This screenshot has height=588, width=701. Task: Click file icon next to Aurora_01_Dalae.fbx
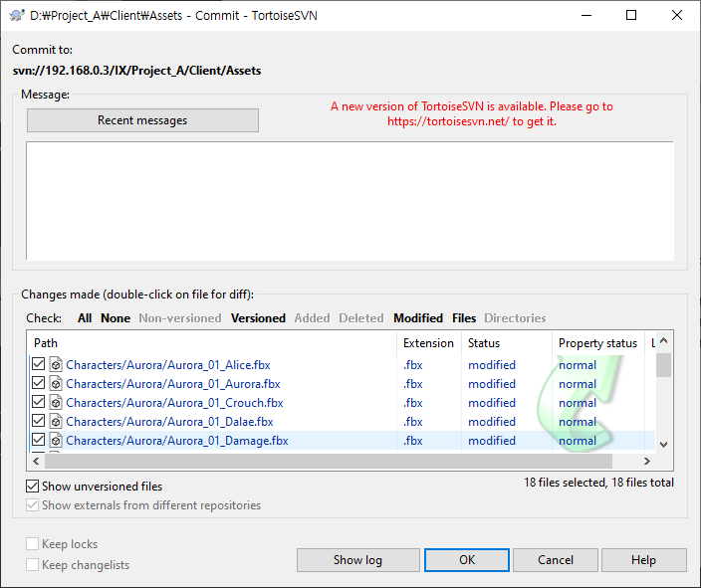(57, 422)
